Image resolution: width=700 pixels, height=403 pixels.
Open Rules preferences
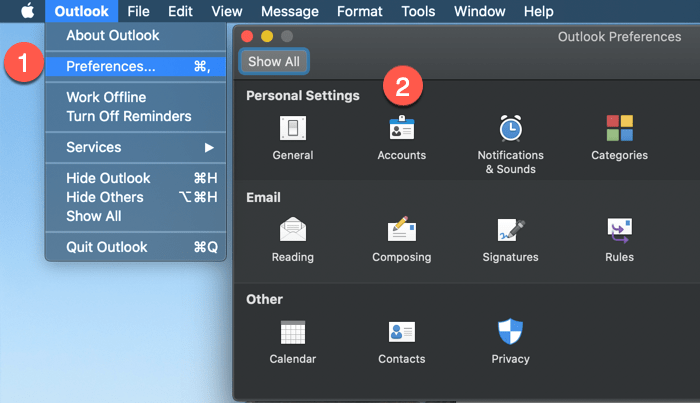pyautogui.click(x=619, y=231)
